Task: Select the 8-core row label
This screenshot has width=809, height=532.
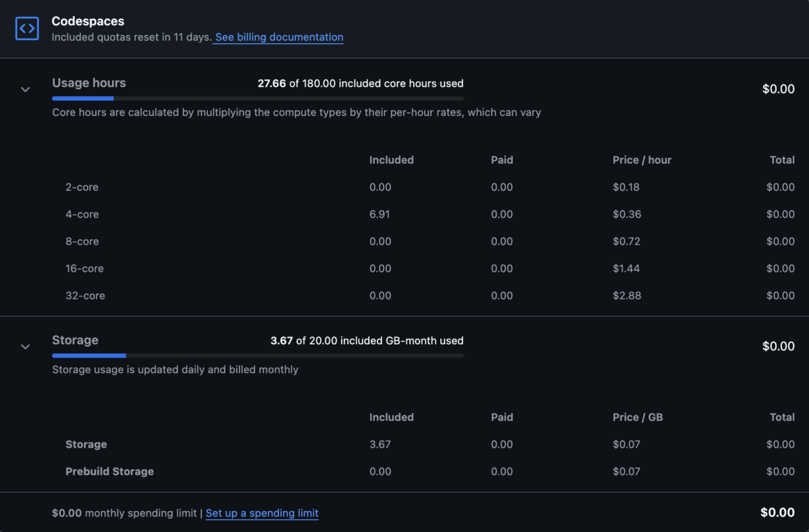Action: click(82, 241)
